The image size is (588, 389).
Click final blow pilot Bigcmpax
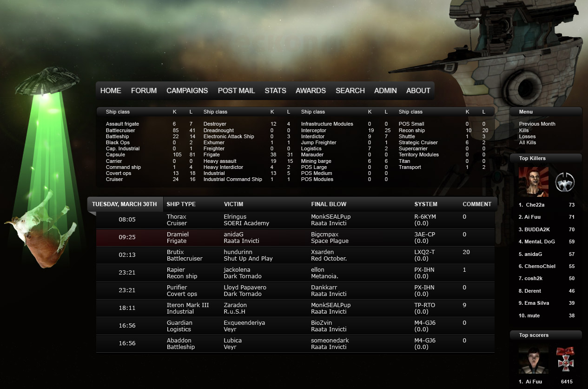(325, 235)
